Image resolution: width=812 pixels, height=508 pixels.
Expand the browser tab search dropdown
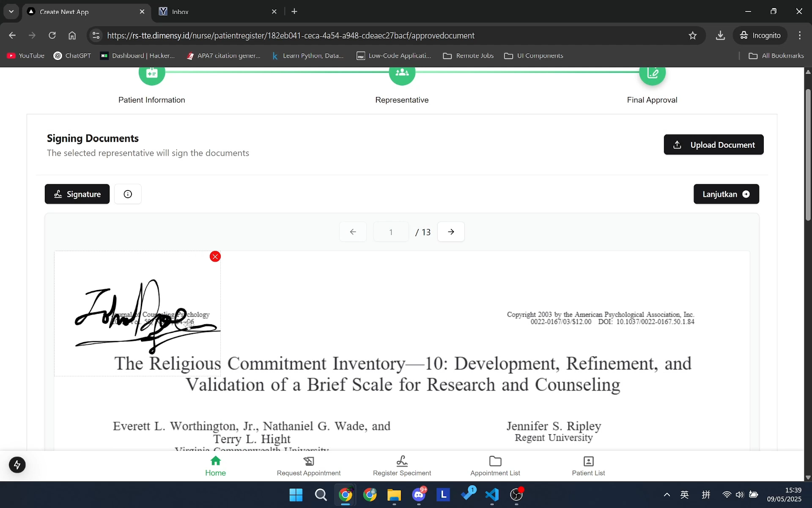11,11
